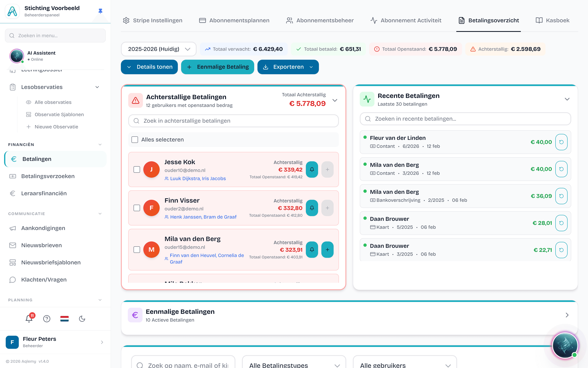
Task: Open Nieuwsbrieven in sidebar
Action: tap(55, 245)
